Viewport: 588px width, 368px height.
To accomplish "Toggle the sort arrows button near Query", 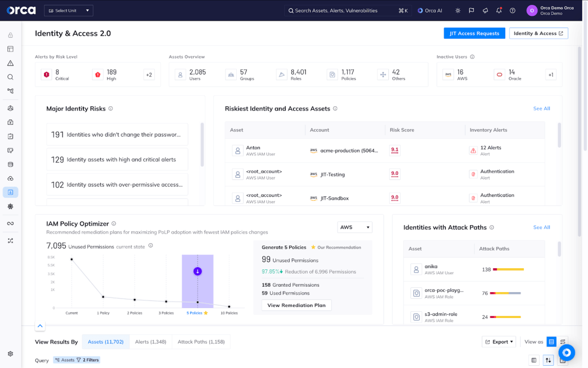I will pos(548,360).
